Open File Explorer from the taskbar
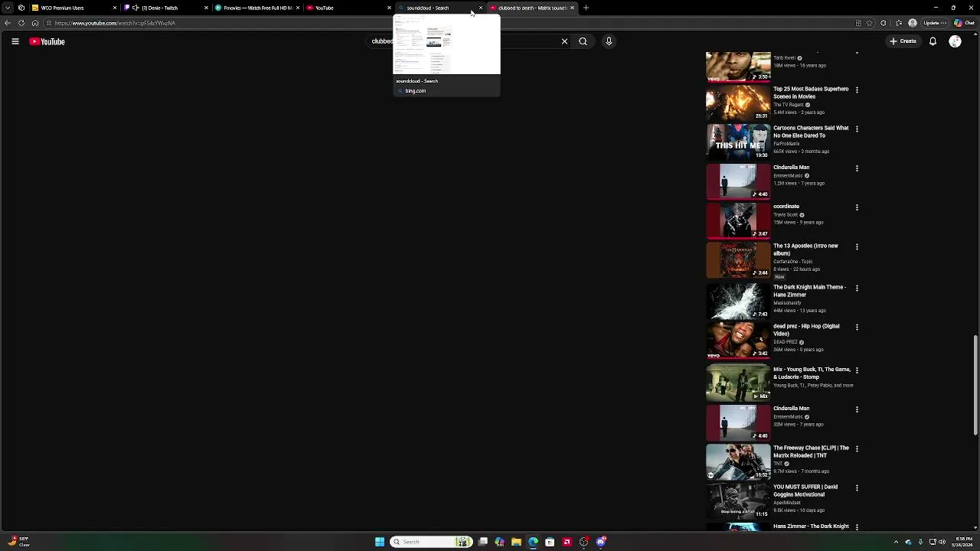 (x=516, y=542)
